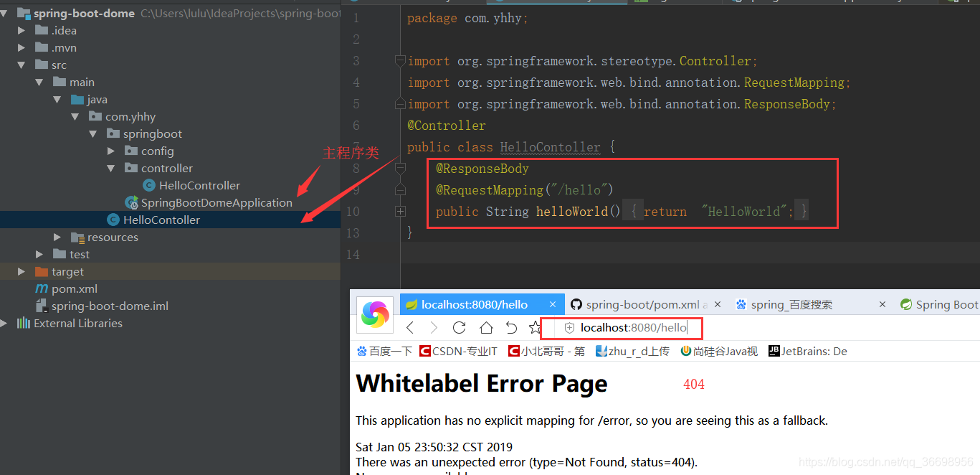
Task: Click the blue java source folder icon
Action: (x=77, y=100)
